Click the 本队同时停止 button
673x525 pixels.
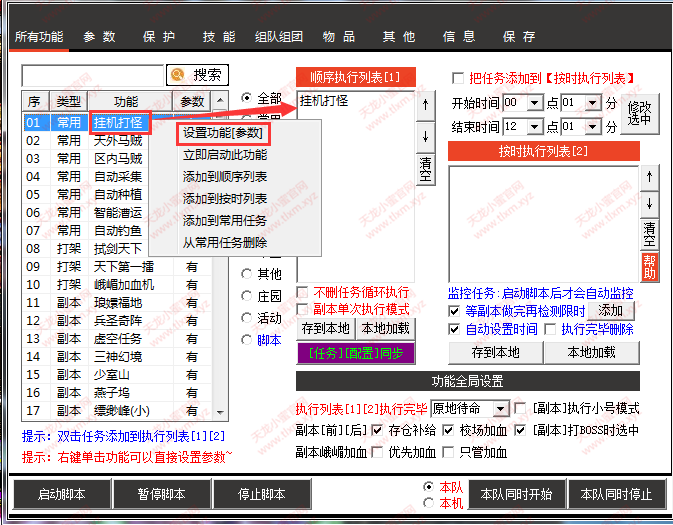tap(616, 494)
